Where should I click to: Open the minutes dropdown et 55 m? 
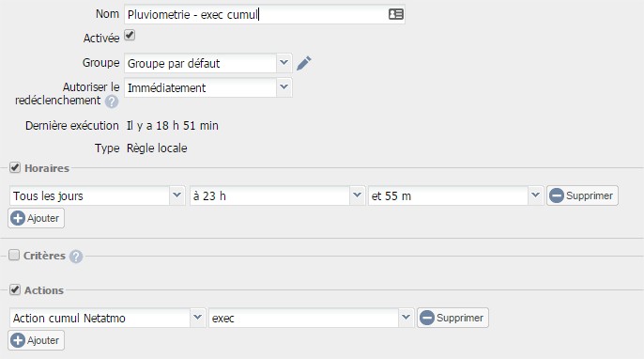pyautogui.click(x=455, y=195)
